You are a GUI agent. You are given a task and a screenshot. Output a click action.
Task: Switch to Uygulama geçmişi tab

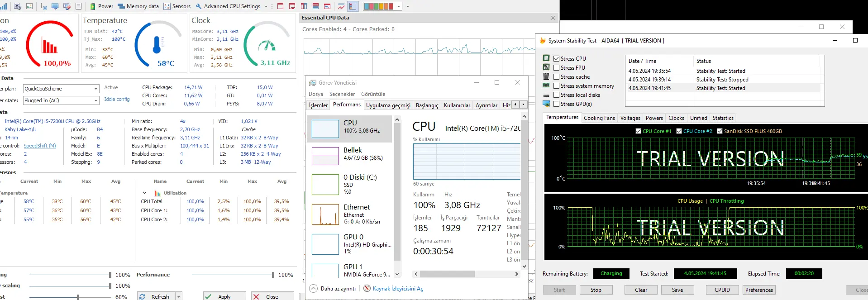pos(388,105)
